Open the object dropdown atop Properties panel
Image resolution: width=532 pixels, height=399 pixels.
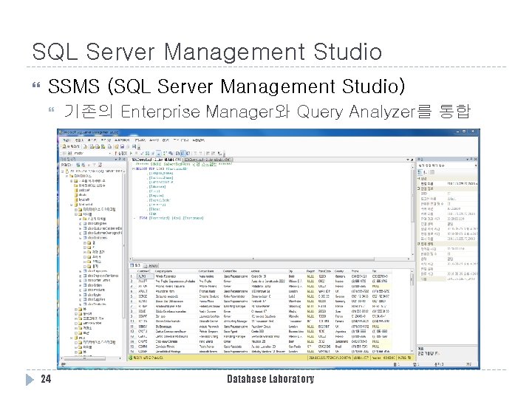point(447,166)
